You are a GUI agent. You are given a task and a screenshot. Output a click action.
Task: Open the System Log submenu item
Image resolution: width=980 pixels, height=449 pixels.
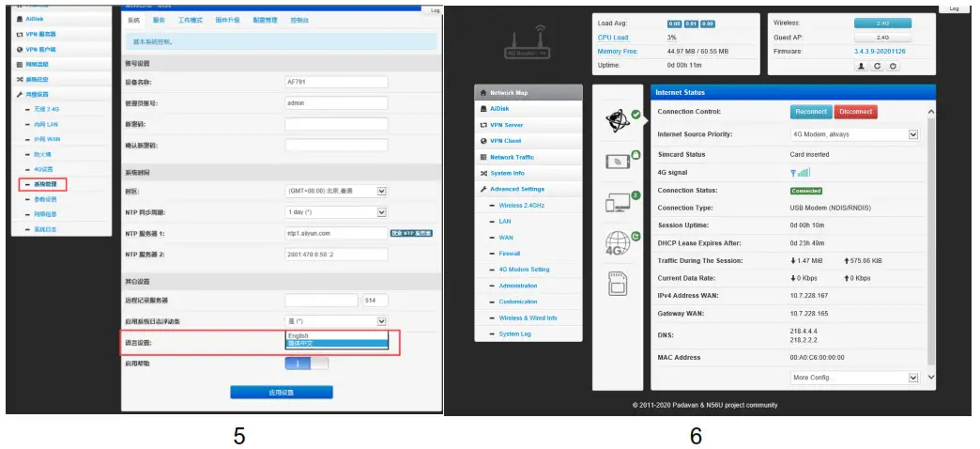coord(514,334)
